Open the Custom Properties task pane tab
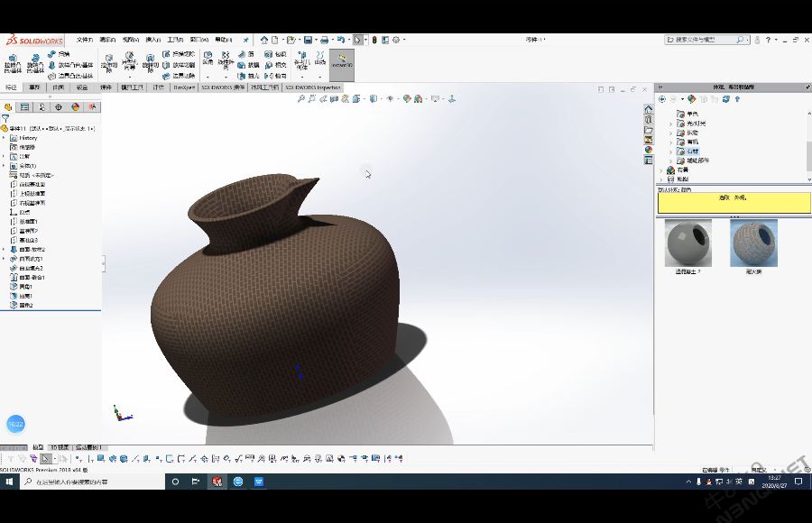This screenshot has height=523, width=812. pos(649,161)
